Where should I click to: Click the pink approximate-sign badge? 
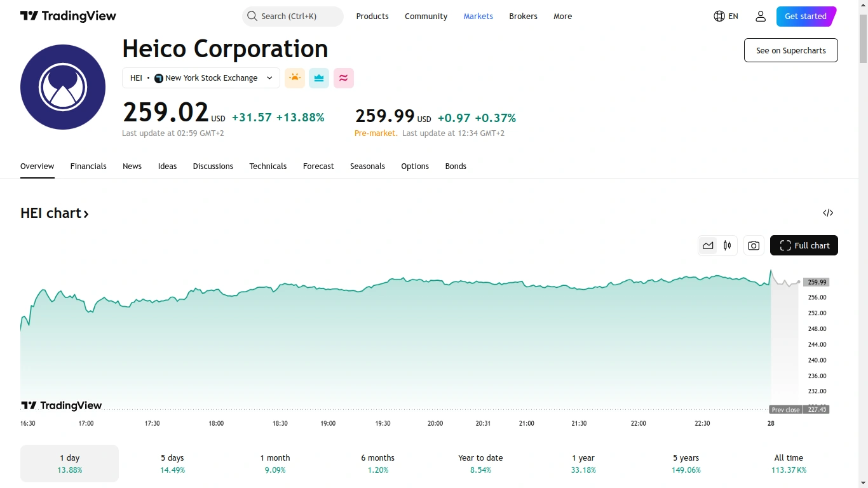[x=343, y=78]
